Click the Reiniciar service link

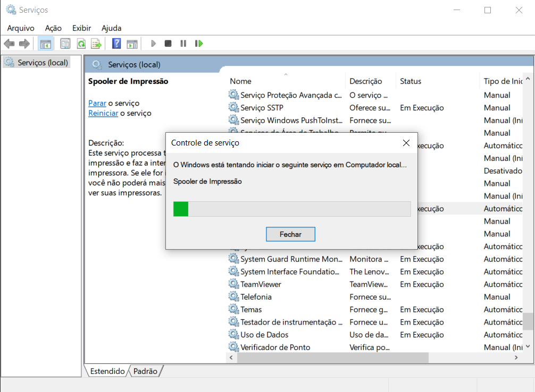(x=103, y=113)
